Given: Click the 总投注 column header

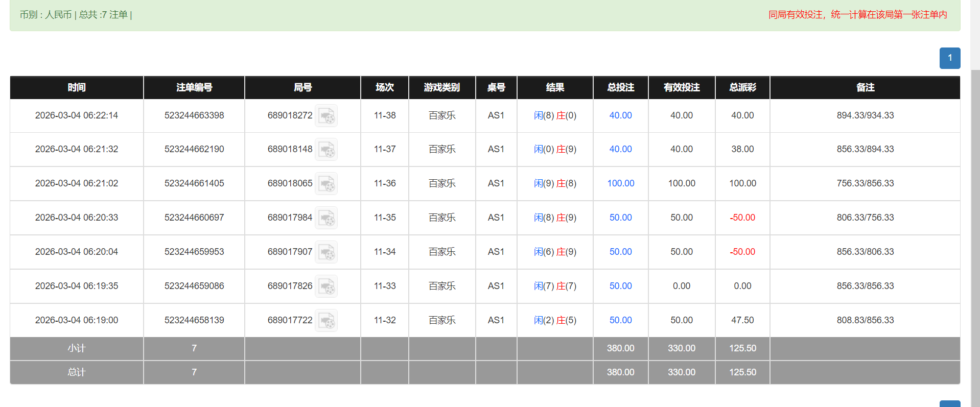Looking at the screenshot, I should (620, 87).
